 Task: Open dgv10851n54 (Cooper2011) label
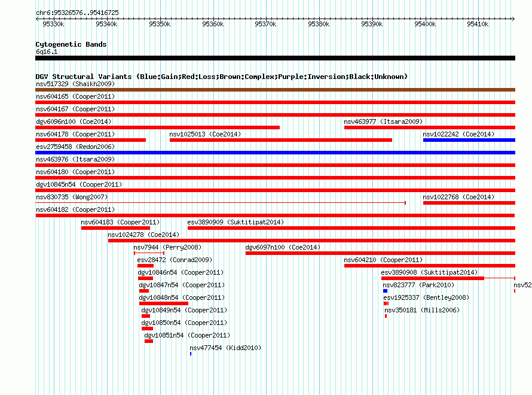[187, 335]
